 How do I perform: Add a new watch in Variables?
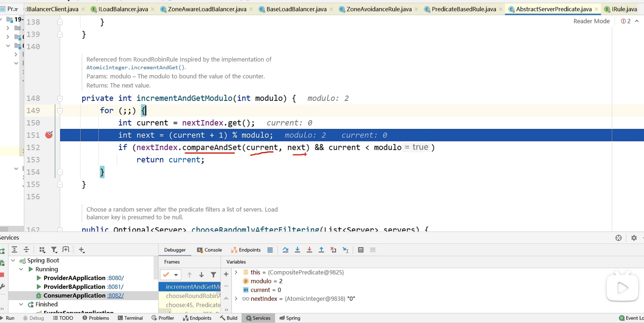226,274
